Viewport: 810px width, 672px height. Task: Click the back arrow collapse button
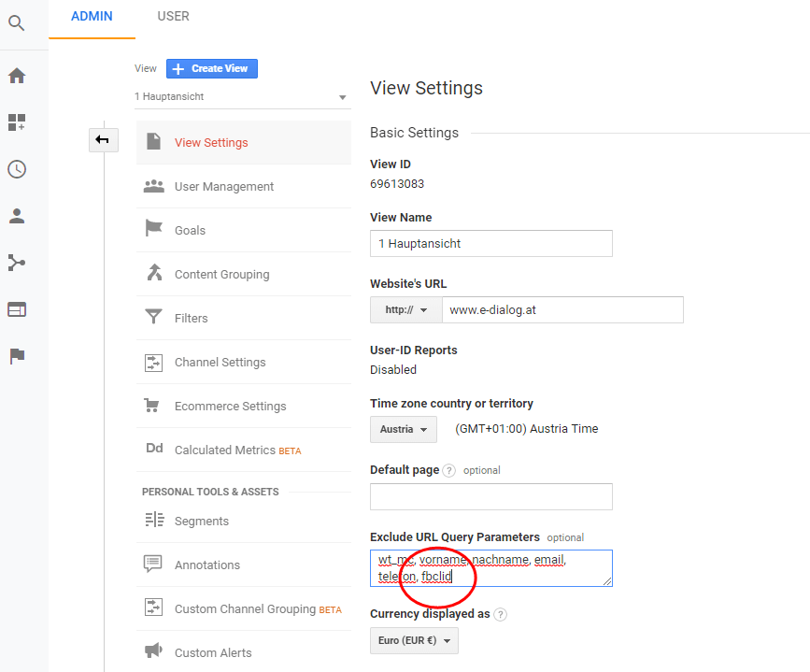[103, 140]
